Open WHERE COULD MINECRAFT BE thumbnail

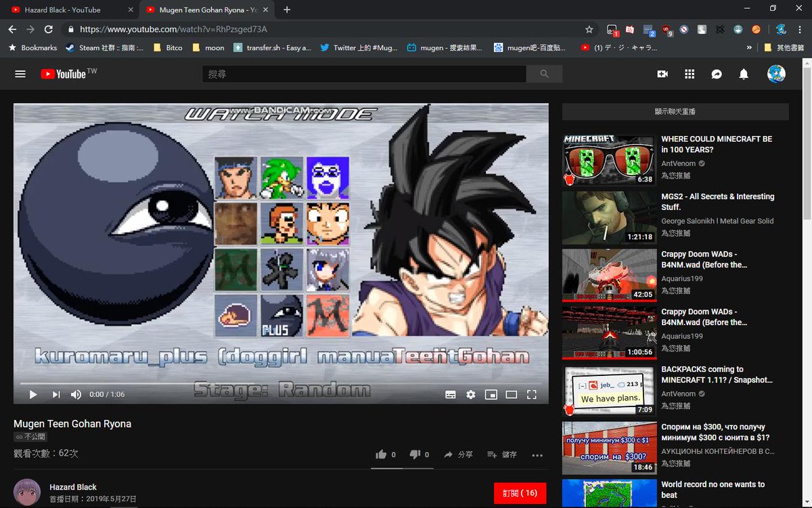[609, 160]
